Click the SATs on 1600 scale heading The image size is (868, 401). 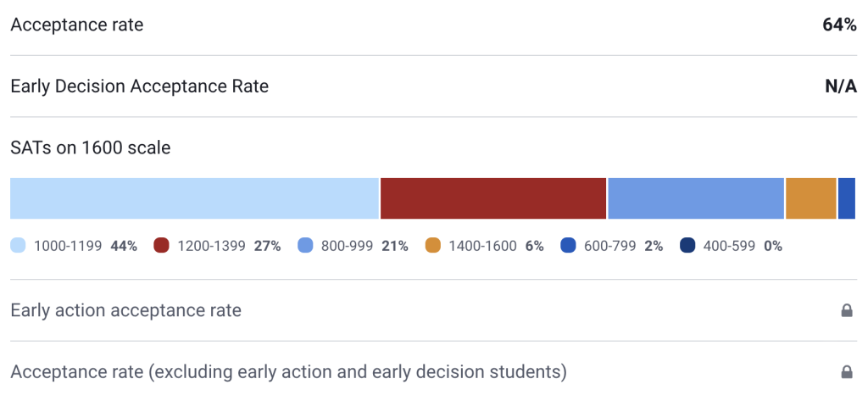[x=91, y=148]
